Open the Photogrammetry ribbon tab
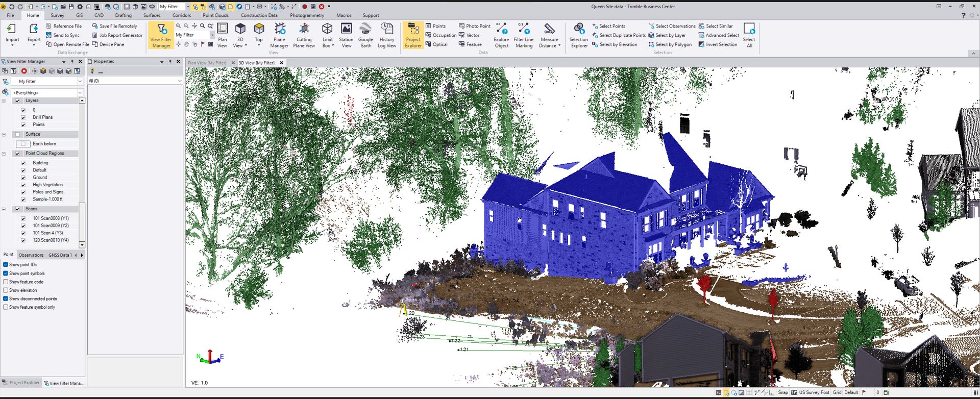 pos(307,15)
